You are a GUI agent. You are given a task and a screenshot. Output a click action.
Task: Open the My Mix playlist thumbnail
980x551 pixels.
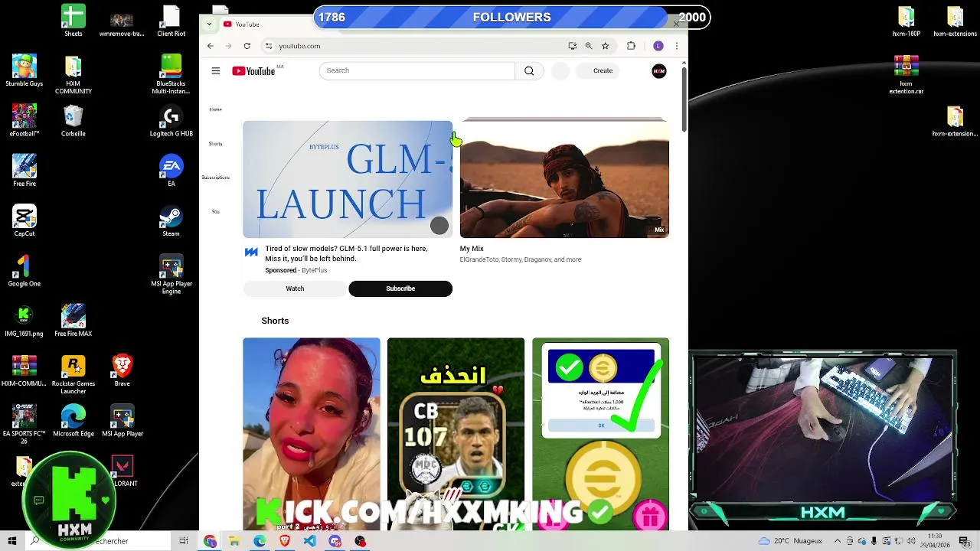point(564,179)
